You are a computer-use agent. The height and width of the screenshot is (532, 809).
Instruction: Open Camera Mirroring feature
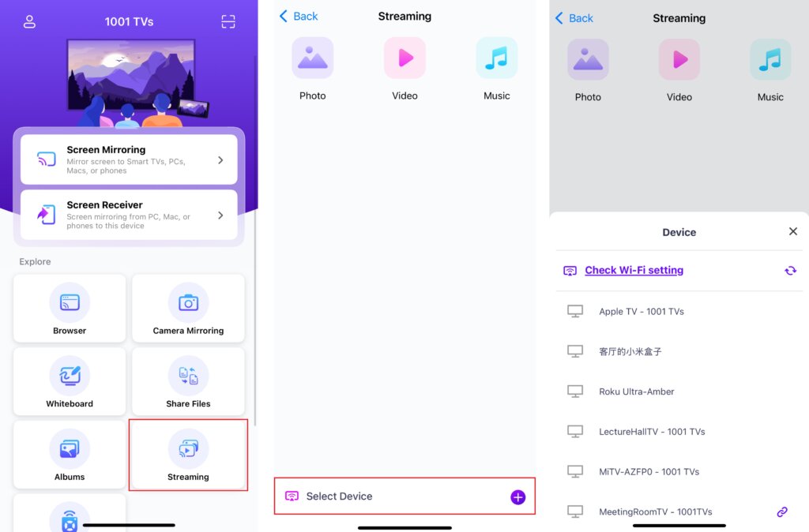pos(188,309)
